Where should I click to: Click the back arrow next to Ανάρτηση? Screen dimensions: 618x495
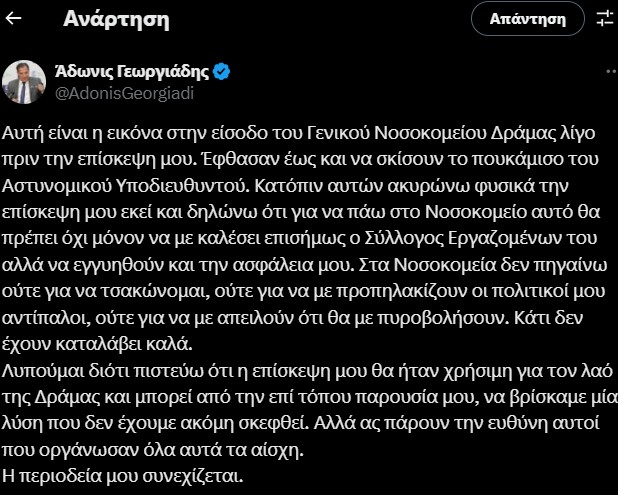(14, 18)
